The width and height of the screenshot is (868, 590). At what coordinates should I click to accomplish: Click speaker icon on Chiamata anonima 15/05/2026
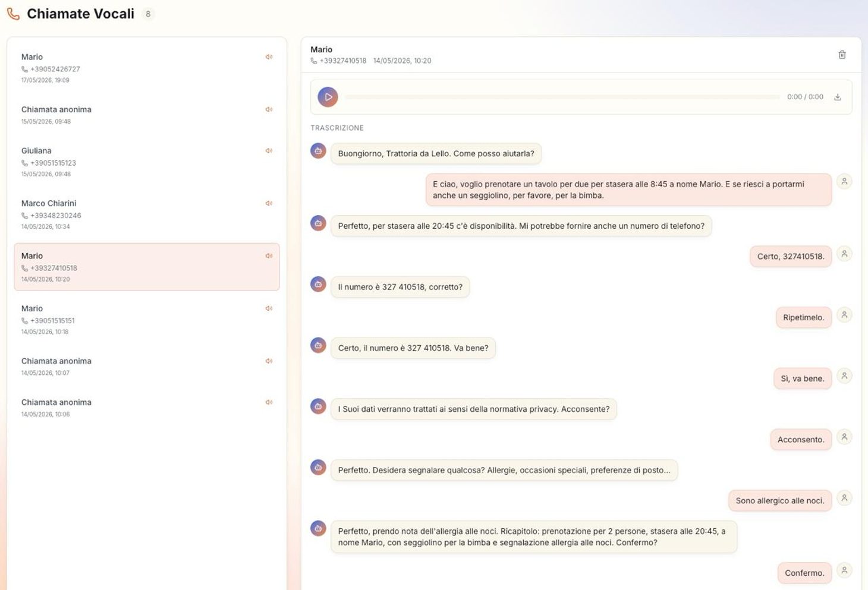269,109
